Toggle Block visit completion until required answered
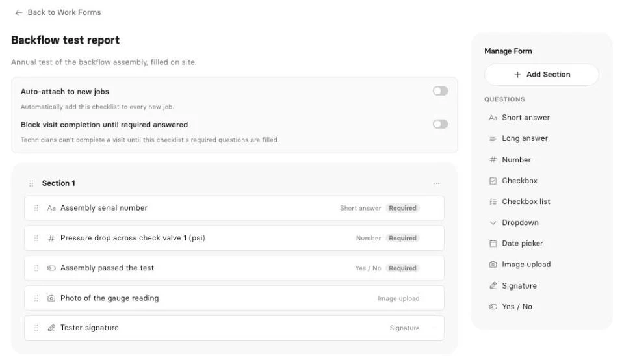 (440, 124)
